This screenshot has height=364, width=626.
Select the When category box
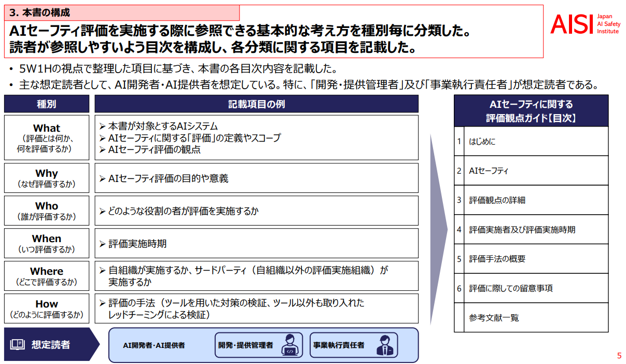coord(47,243)
